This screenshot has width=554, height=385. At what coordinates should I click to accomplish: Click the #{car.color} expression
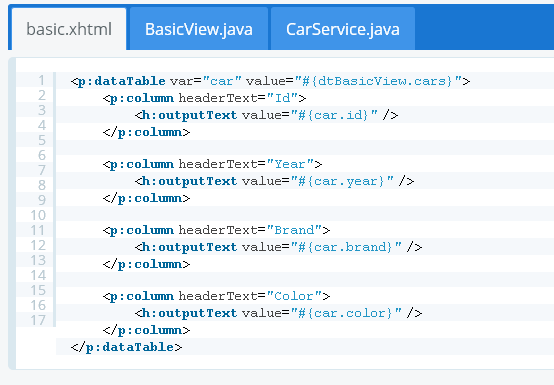pyautogui.click(x=346, y=313)
